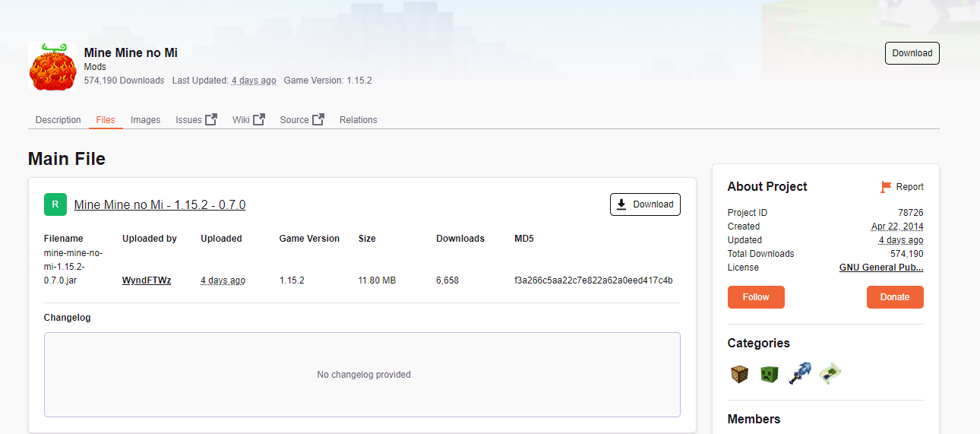Open the Source external link tab
The height and width of the screenshot is (434, 980).
pyautogui.click(x=302, y=120)
